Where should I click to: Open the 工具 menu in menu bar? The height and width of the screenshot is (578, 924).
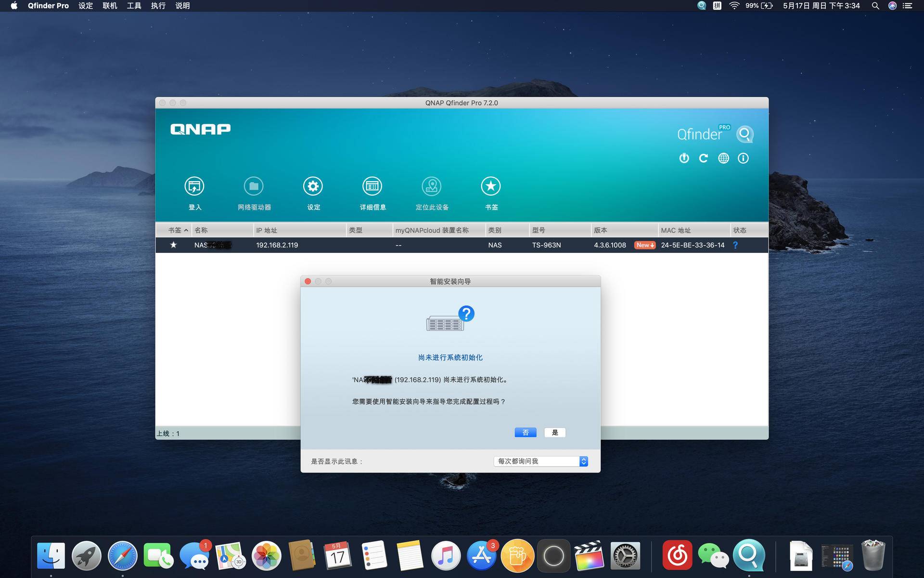click(x=134, y=6)
